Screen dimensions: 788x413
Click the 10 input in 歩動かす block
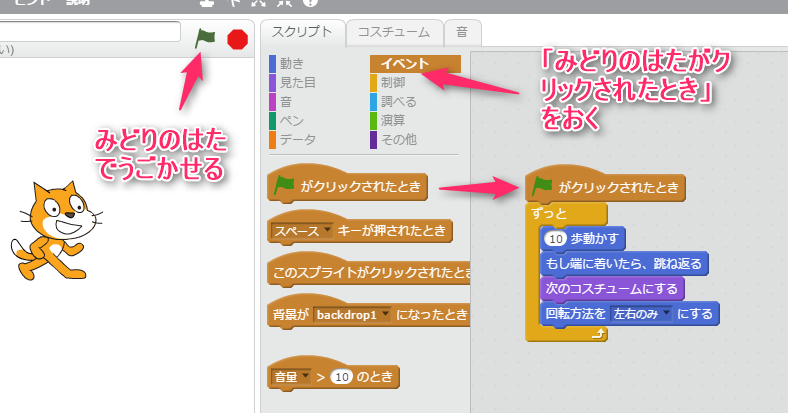coord(555,239)
